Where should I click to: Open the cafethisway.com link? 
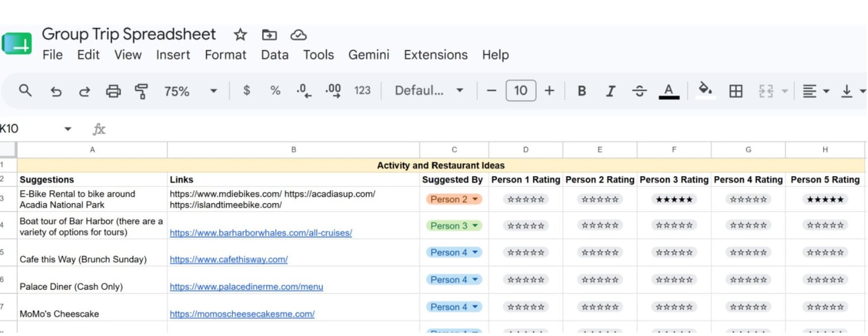tap(229, 260)
